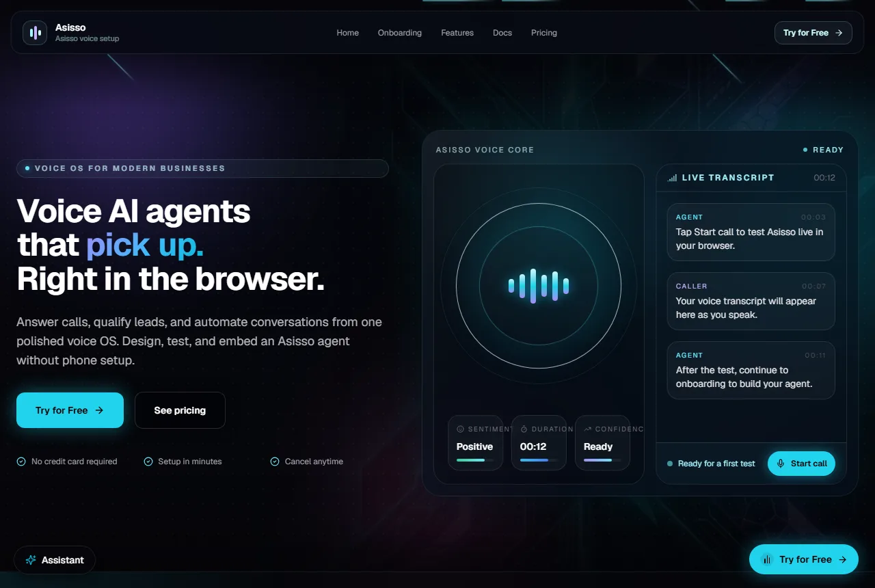Screen dimensions: 875x588
Task: Click the See pricing button
Action: point(180,410)
